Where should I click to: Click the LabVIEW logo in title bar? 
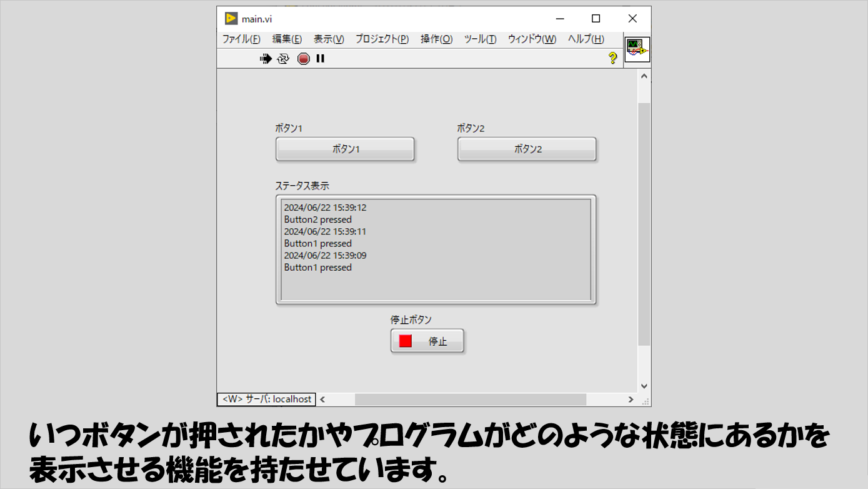(231, 19)
